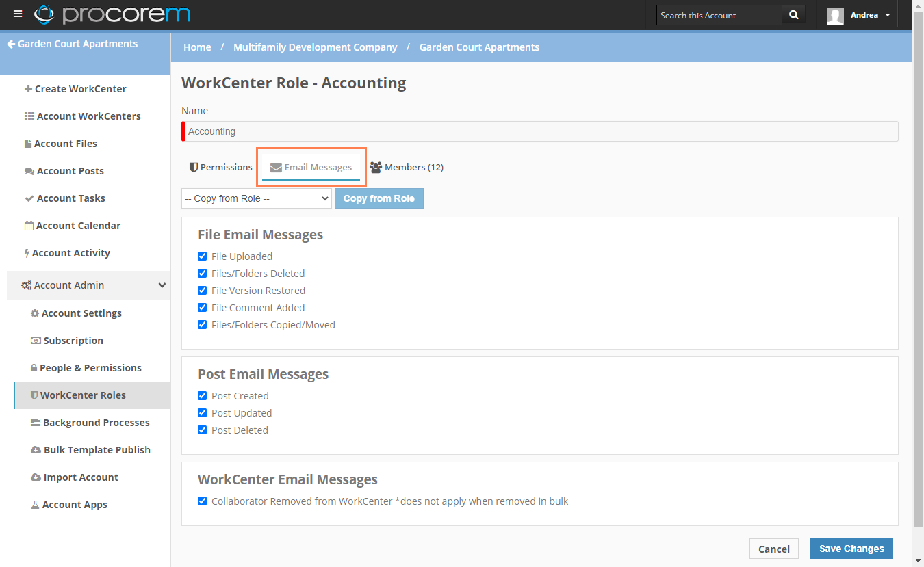Open People & Permissions menu item
Screen dimensions: 924x567
[92, 368]
